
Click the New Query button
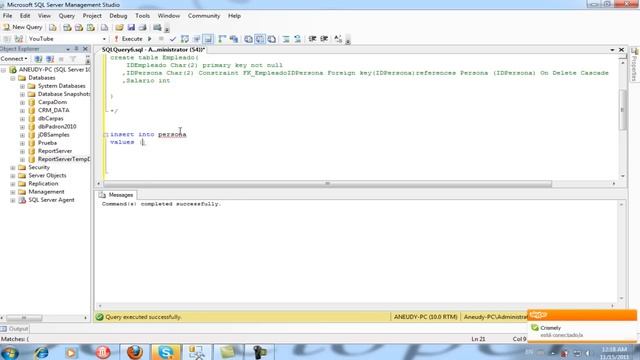pos(23,27)
